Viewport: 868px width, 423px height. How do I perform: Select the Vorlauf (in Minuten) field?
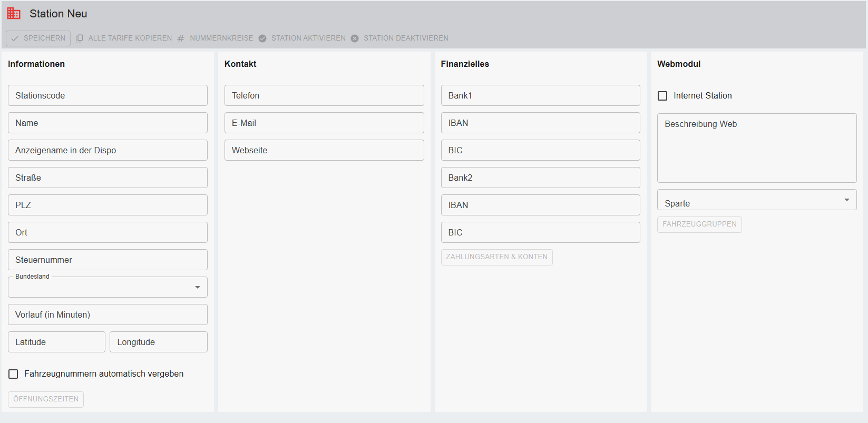108,315
